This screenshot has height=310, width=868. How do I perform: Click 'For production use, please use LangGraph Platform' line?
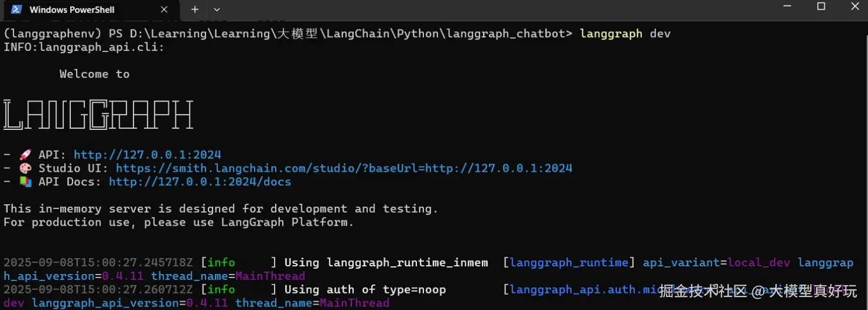coord(178,222)
